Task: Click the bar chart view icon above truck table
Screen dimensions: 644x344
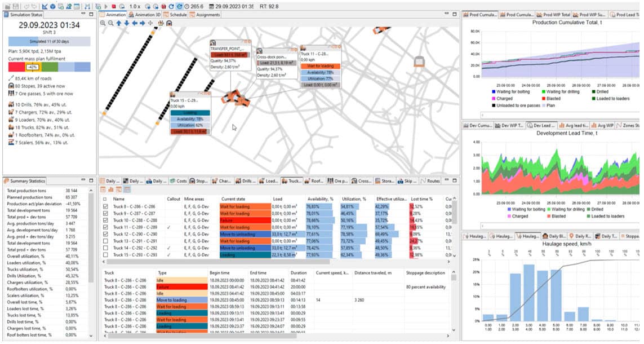Action: tap(112, 189)
